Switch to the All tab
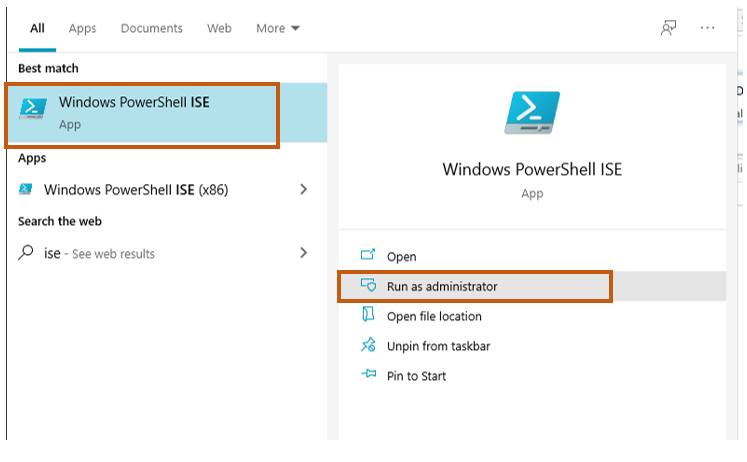 (37, 28)
